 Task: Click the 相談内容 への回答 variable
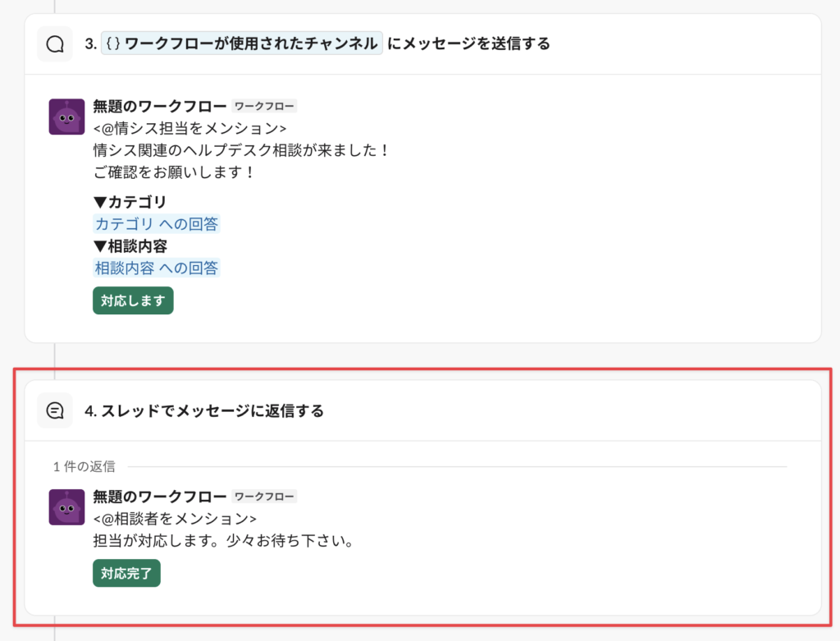pos(157,268)
